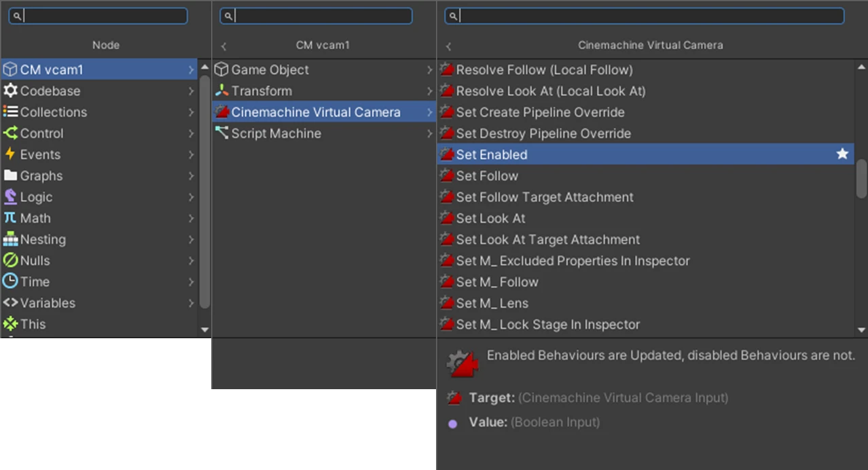The height and width of the screenshot is (470, 868).
Task: Expand the Script Machine arrow
Action: coord(429,133)
